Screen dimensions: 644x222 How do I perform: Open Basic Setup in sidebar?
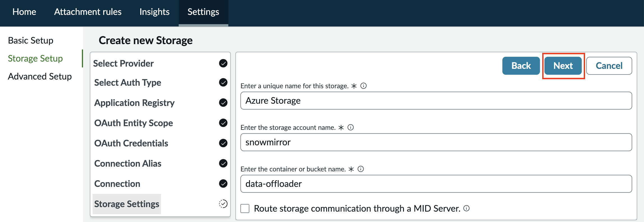31,40
